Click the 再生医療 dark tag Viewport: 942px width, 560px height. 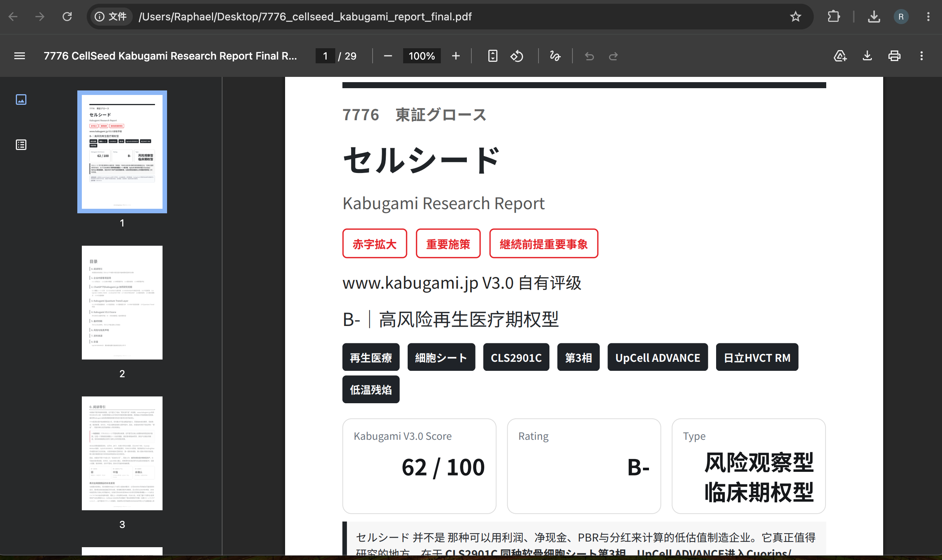[x=371, y=357]
